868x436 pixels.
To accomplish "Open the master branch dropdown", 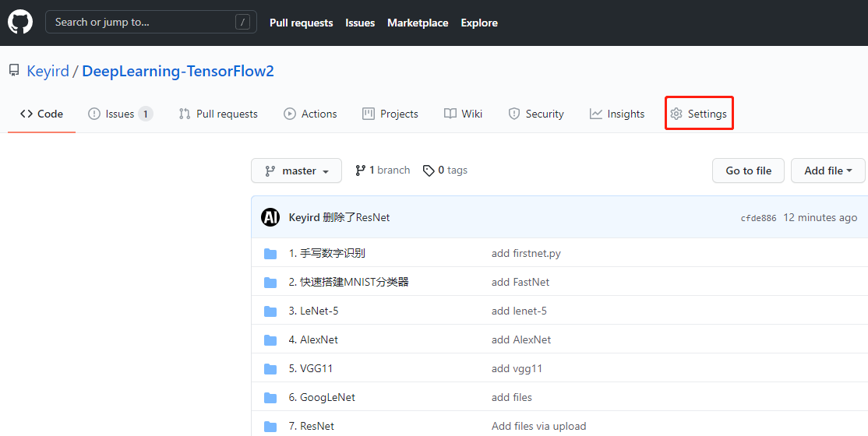I will click(x=296, y=171).
